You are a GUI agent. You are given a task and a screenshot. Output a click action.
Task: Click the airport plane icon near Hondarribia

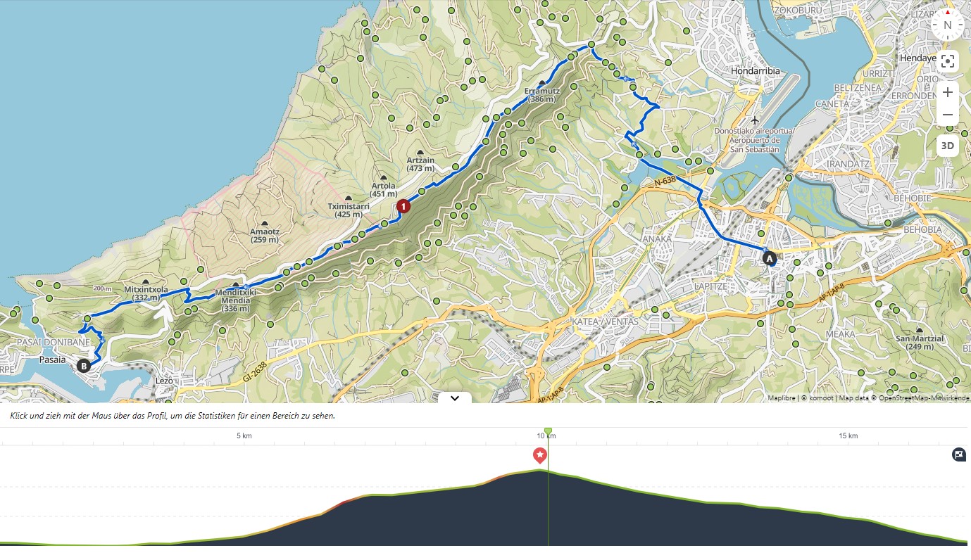coord(755,120)
